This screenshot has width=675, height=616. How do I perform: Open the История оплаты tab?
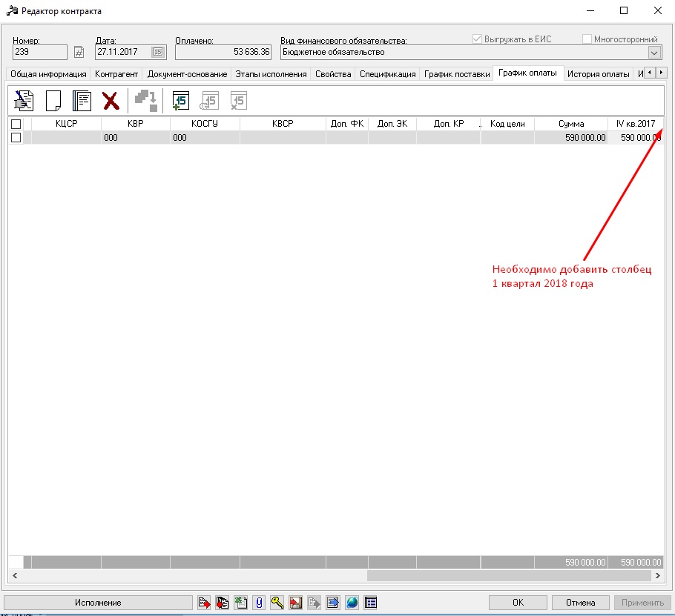point(598,74)
